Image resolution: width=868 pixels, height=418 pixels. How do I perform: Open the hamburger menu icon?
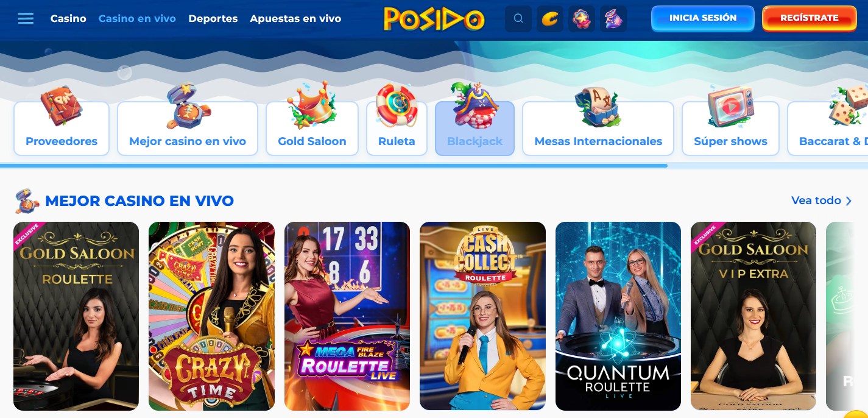[26, 18]
